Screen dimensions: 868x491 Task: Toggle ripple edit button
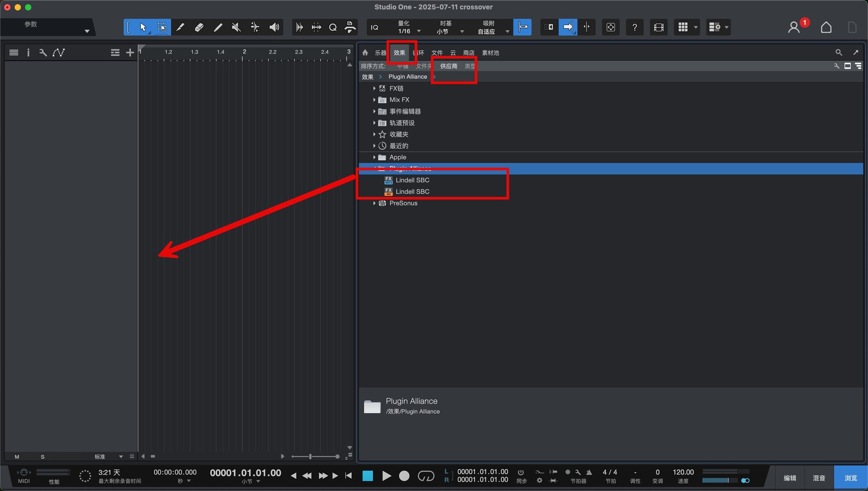(549, 27)
